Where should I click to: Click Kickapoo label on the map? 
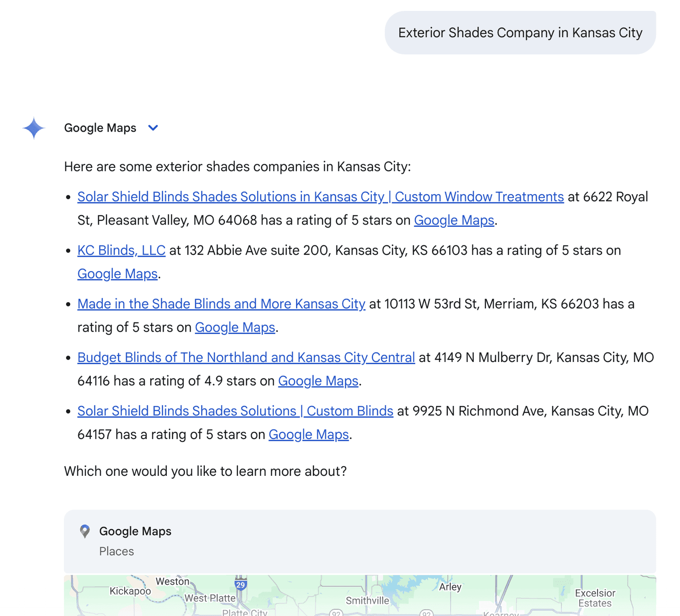pos(130,591)
